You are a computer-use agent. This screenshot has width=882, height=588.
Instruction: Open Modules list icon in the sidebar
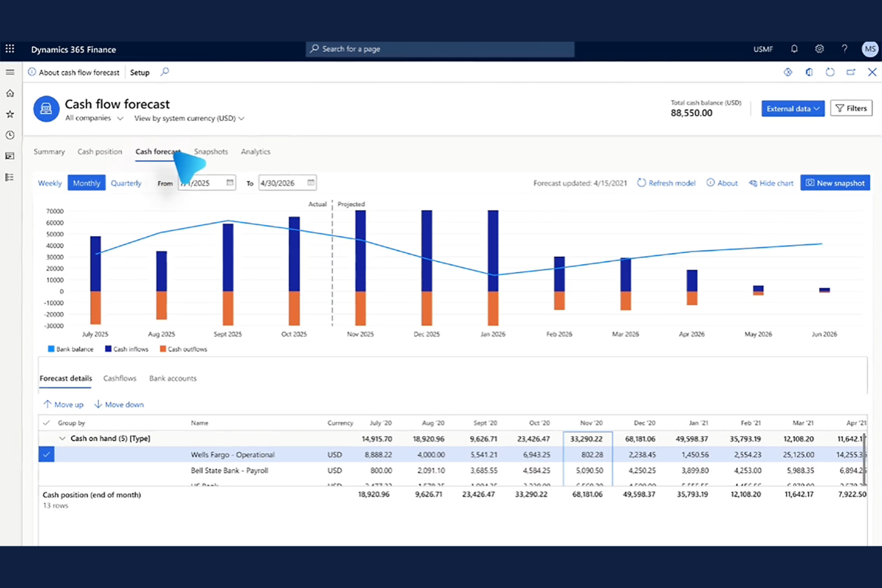(10, 177)
